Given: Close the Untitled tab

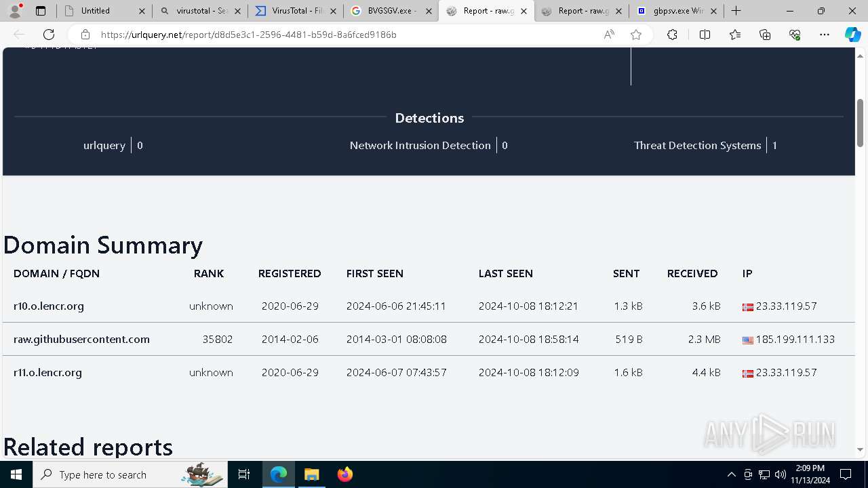Looking at the screenshot, I should click(x=141, y=11).
